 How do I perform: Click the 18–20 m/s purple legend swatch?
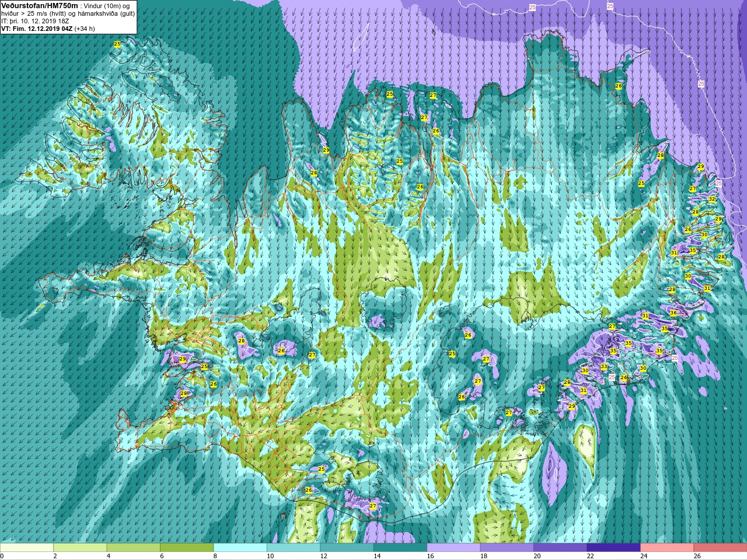[507, 548]
